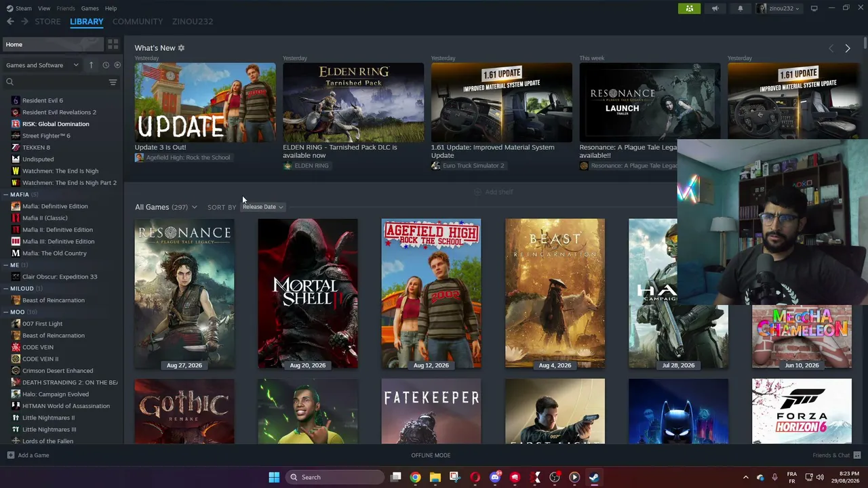Open the Steam menu
Viewport: 868px width, 488px height.
(x=23, y=8)
